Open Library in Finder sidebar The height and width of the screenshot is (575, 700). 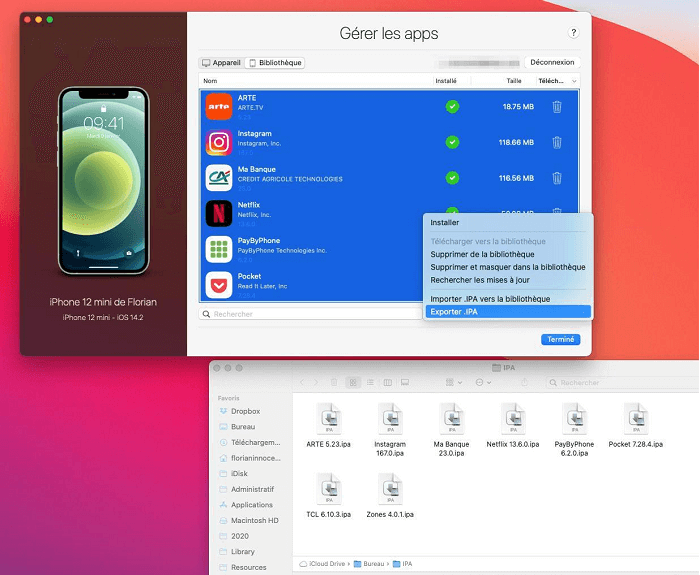click(x=237, y=552)
